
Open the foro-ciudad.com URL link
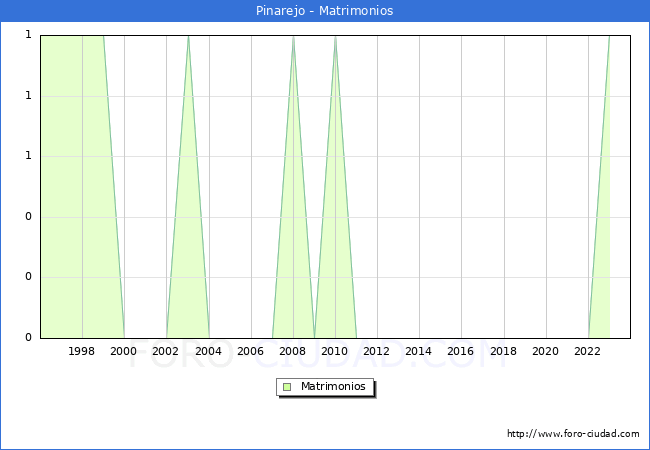pos(573,434)
